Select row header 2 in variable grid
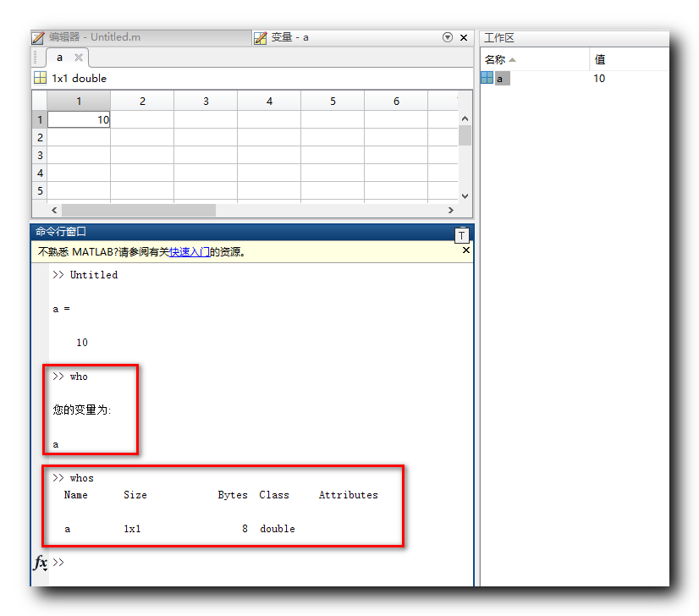Screen dimensions: 699x616 click(x=40, y=137)
